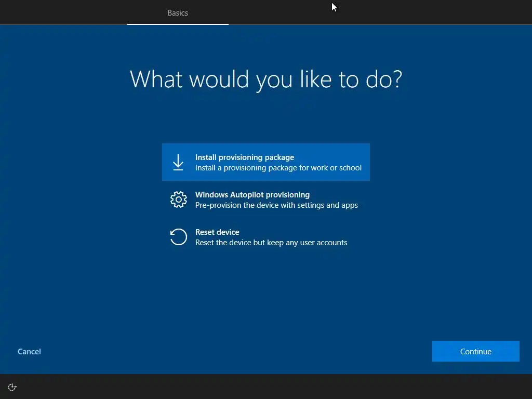
Task: Click the Continue button
Action: click(x=476, y=351)
